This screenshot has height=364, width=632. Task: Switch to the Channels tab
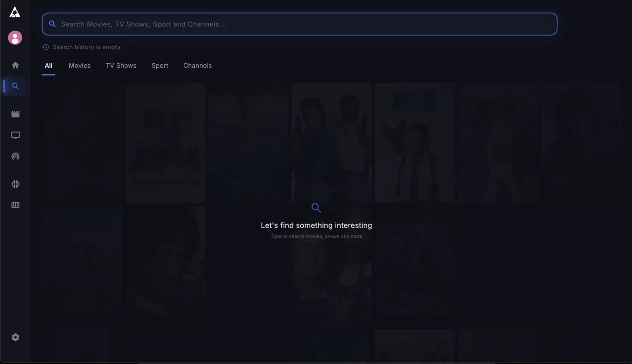coord(197,66)
